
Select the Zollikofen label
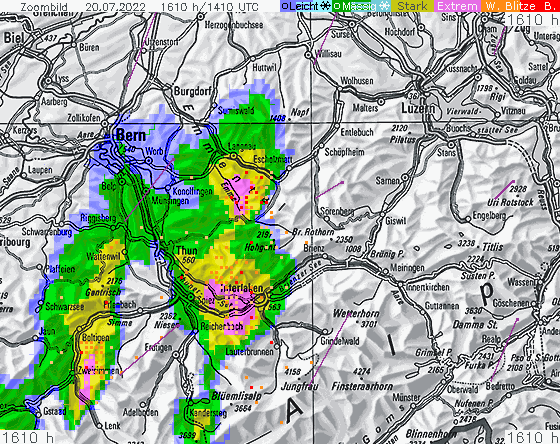(84, 118)
